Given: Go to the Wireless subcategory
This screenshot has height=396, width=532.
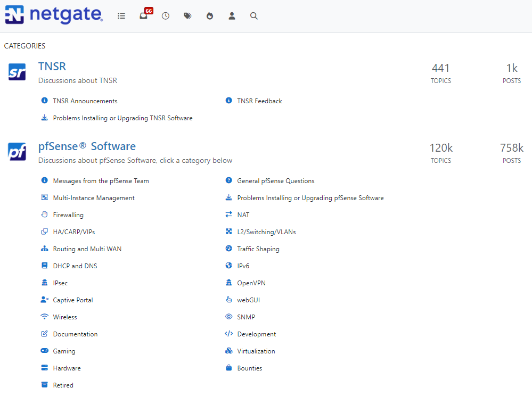Looking at the screenshot, I should tap(65, 317).
